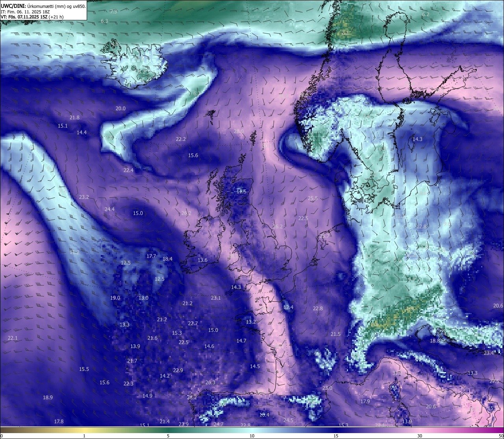Click the UWC/DINI Úrkomumætti title line
This screenshot has height=439, width=504.
click(x=43, y=6)
